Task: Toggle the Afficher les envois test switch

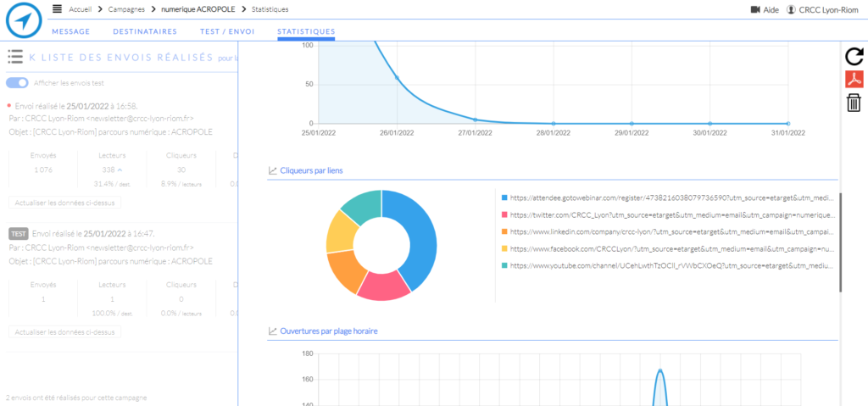Action: coord(18,83)
